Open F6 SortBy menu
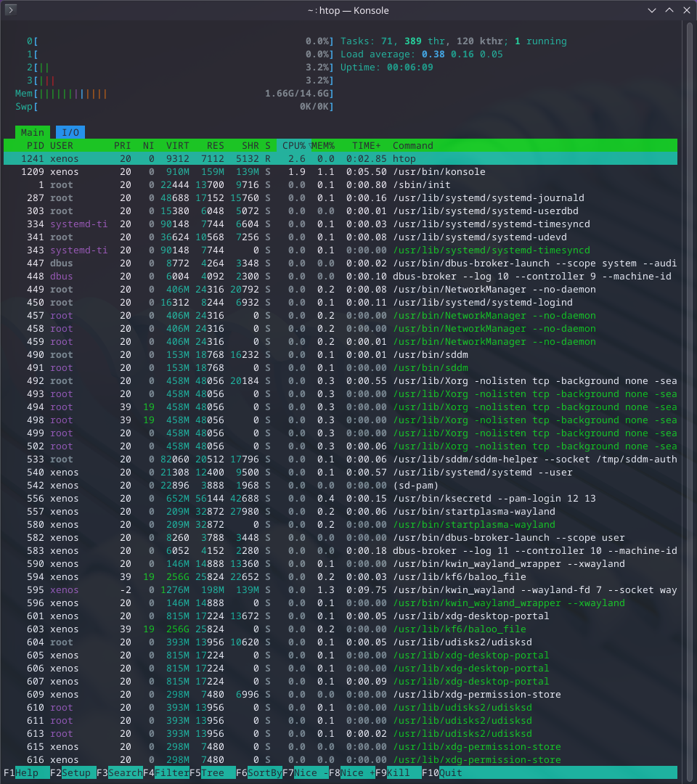Viewport: 697px width, 784px height. 259,772
